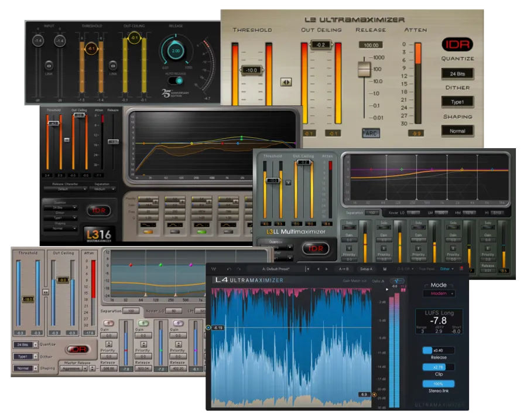Click the L2 Ultramaximizer threshold-ceiling link arrows
Viewport: 527px width, 420px height.
coord(286,82)
